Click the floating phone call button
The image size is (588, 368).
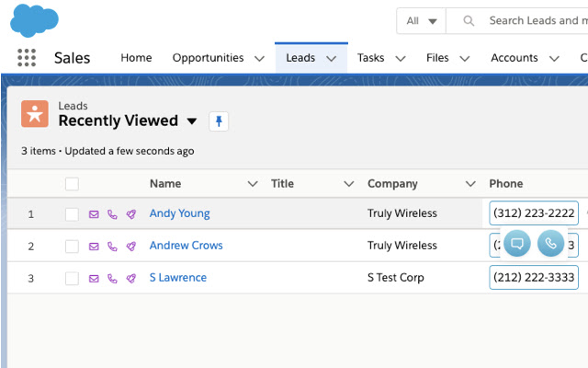550,243
